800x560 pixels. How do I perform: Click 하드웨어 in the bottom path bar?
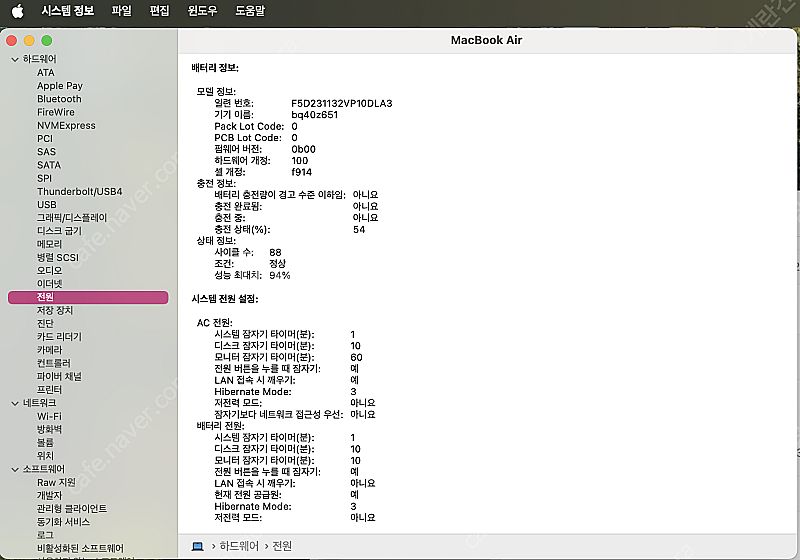tap(239, 547)
